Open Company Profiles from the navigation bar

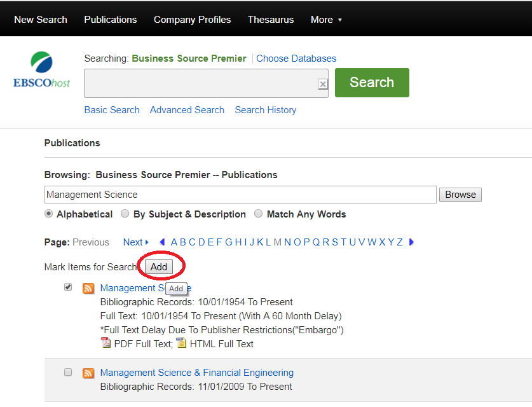point(192,19)
